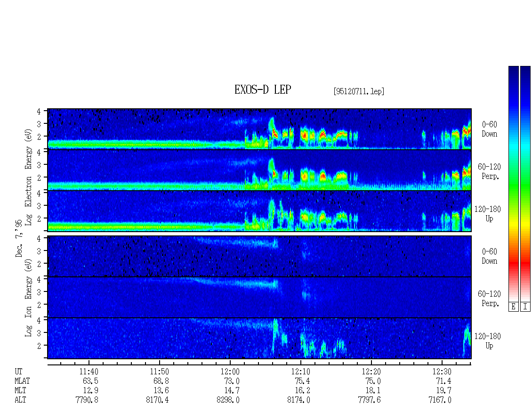Click MLT value 19.7
Image resolution: width=532 pixels, height=412 pixels.
tap(443, 391)
